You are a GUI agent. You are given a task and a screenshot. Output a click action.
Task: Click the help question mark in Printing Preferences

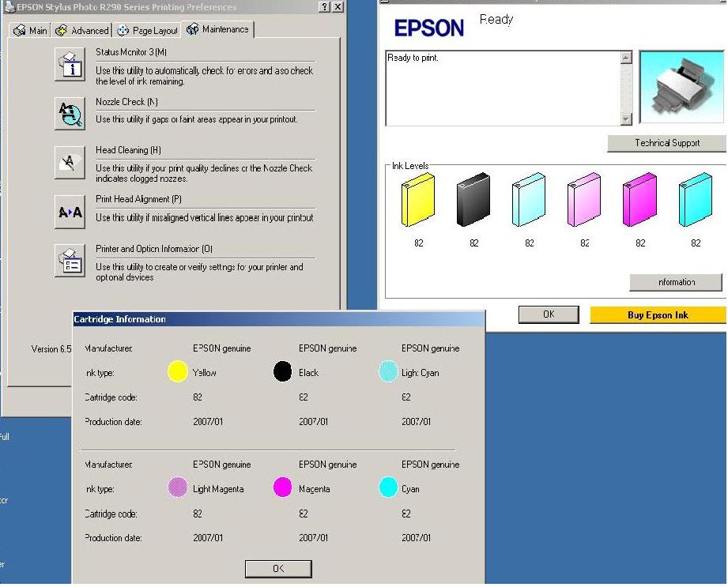point(325,6)
